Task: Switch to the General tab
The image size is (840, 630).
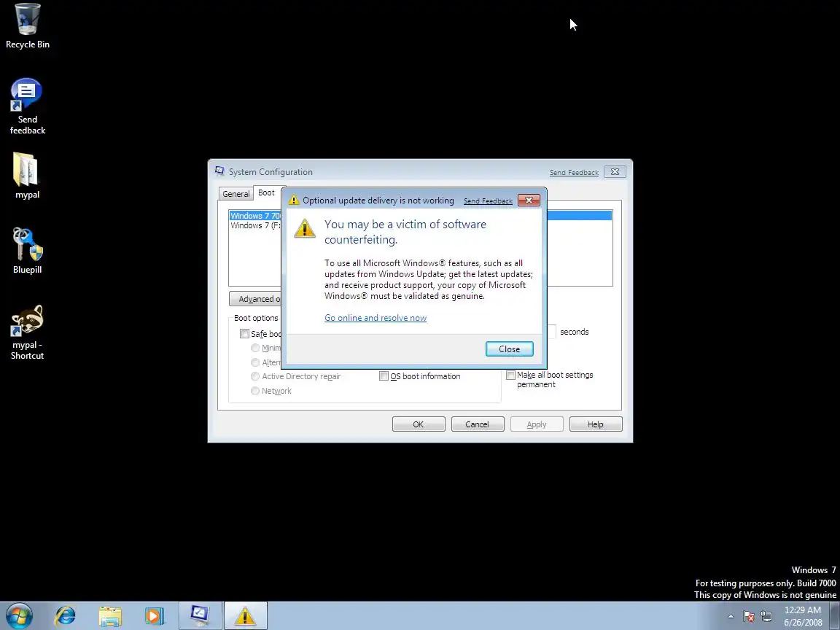Action: point(236,194)
